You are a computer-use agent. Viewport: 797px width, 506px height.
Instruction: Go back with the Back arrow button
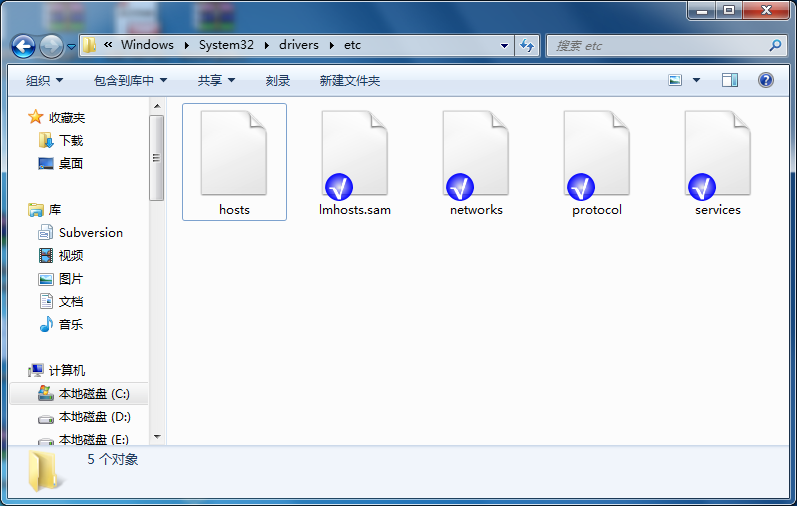click(23, 46)
